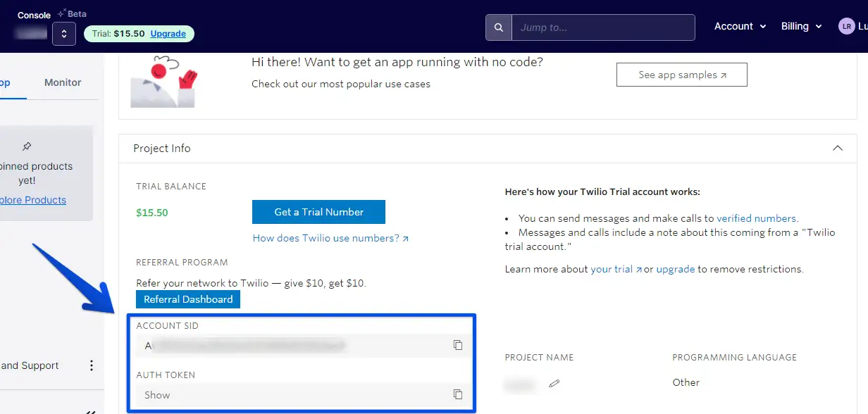Open the Billing dropdown menu

[802, 26]
